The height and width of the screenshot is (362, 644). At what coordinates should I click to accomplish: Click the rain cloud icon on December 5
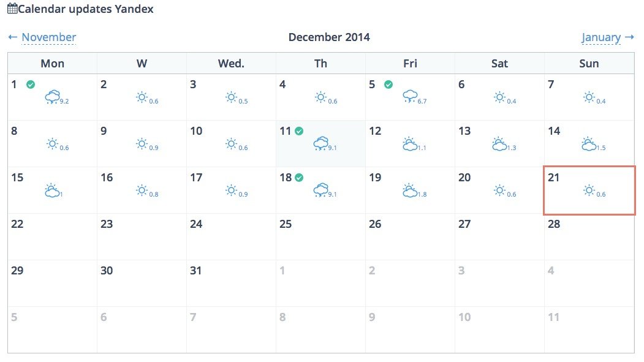click(410, 97)
